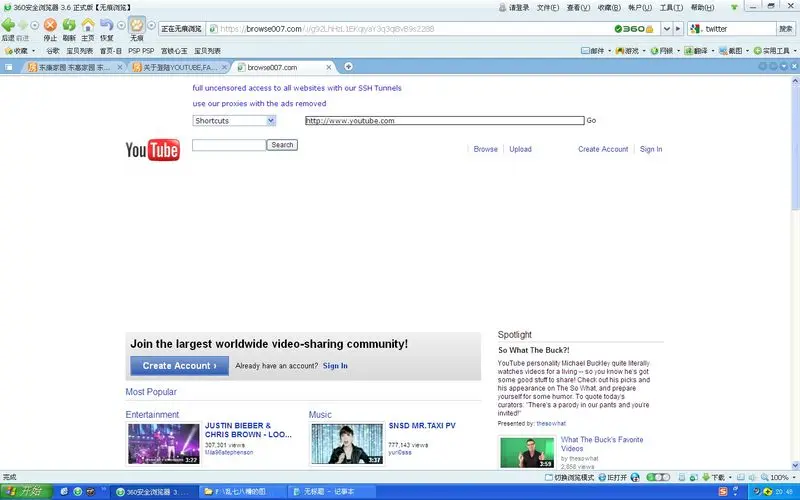
Task: Open a new tab with the plus icon
Action: click(348, 67)
